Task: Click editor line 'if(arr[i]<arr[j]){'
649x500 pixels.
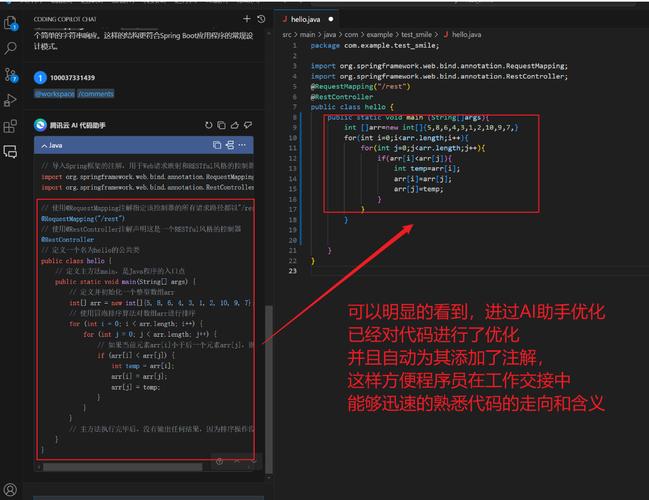Action: 414,158
